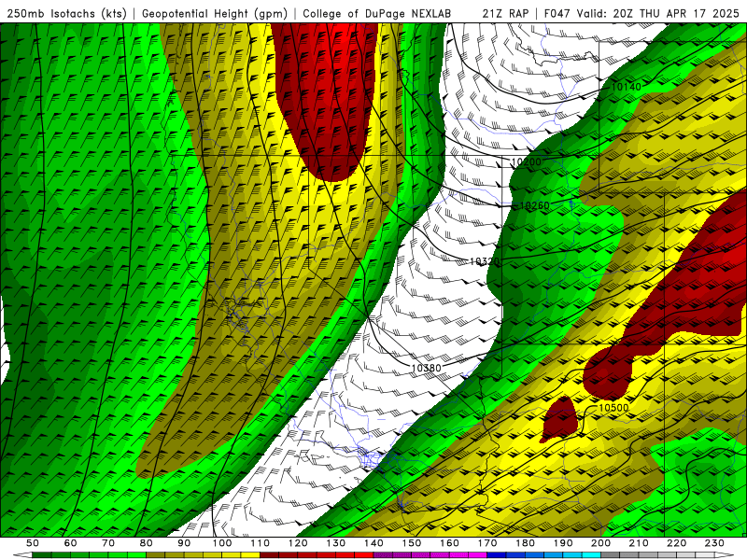Click the "College of DuPage NEXLAB" header text
This screenshot has width=747, height=560.
pos(377,13)
